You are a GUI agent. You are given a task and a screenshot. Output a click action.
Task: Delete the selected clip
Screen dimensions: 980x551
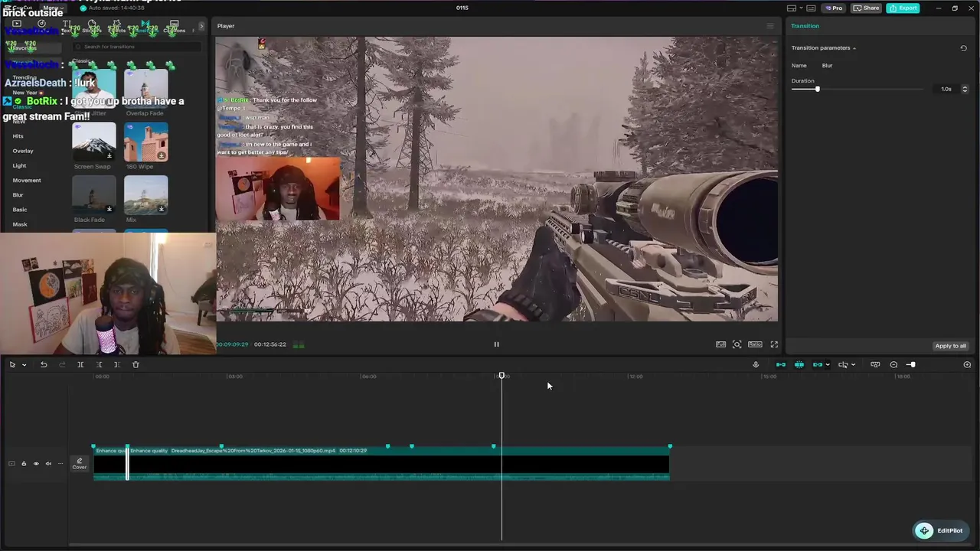136,364
